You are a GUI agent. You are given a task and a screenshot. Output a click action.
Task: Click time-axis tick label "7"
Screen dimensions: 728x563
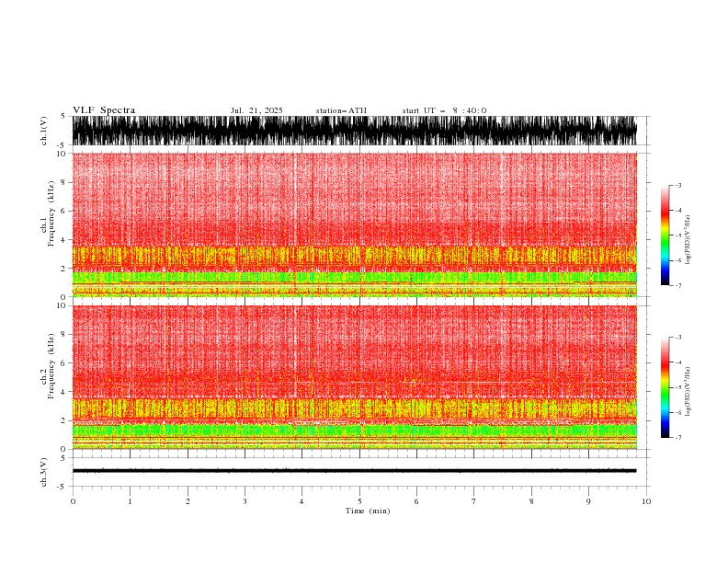coord(474,501)
